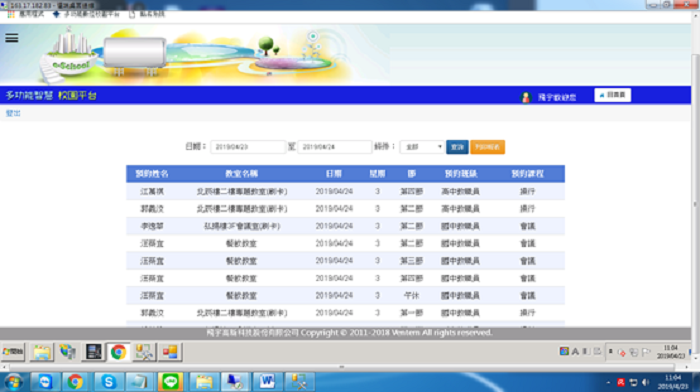
Task: Click the blue link below the header bar
Action: point(13,113)
